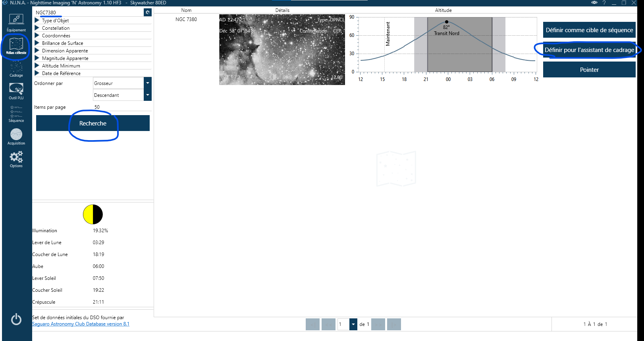Click the Transit Nord marker on altitude chart

[x=447, y=22]
